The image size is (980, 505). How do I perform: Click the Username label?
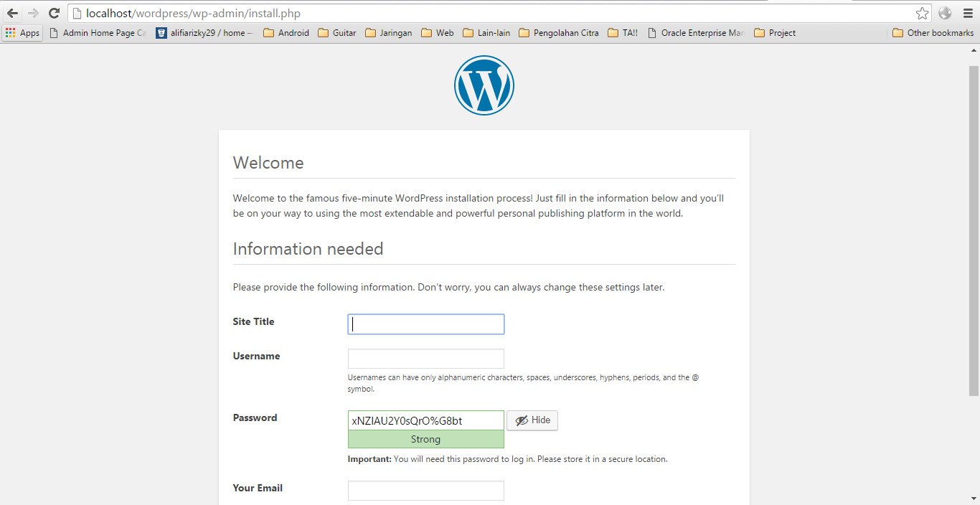pyautogui.click(x=256, y=356)
